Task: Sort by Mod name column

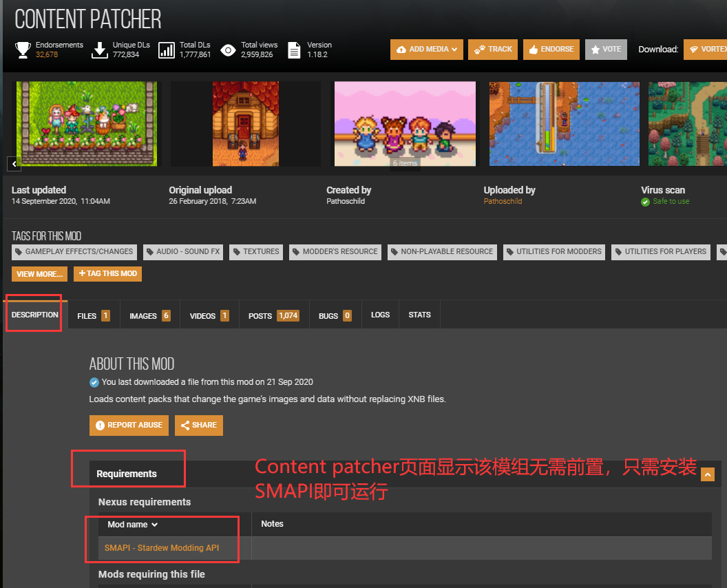Action: (x=133, y=525)
